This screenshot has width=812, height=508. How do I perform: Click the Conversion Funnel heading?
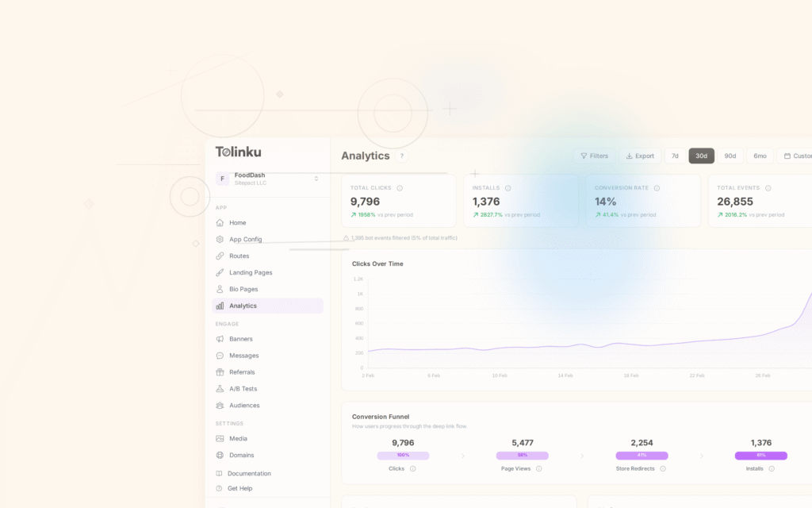(381, 417)
